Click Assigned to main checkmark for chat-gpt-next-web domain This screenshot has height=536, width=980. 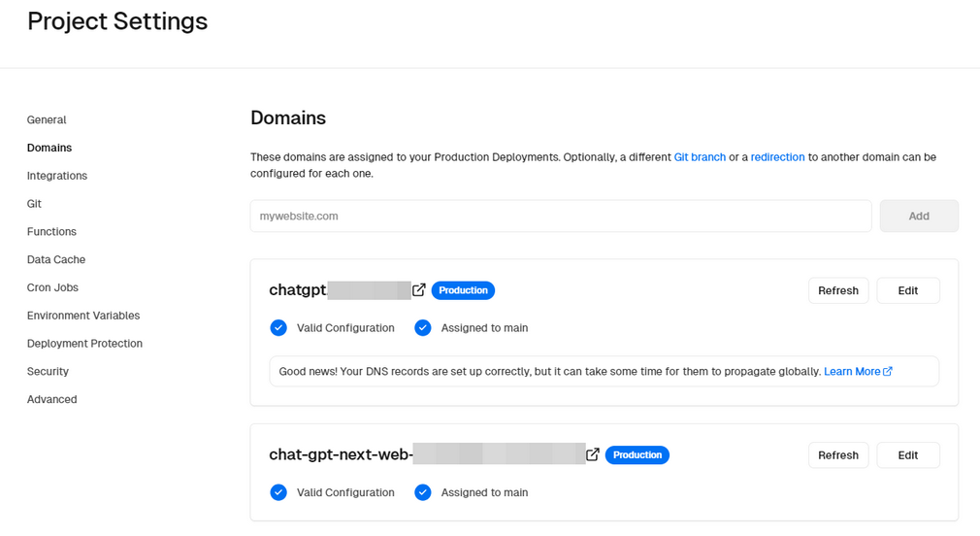(x=422, y=492)
